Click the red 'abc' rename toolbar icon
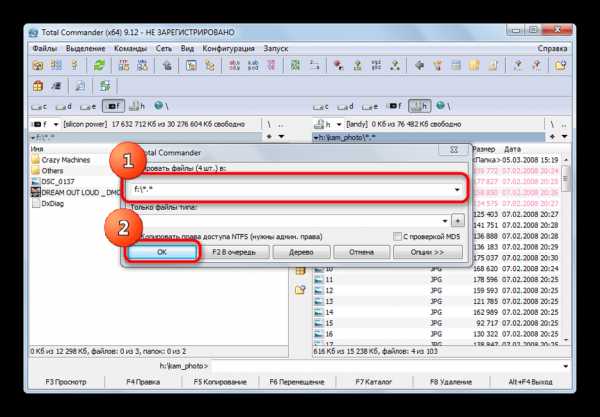Screen dimensions: 600x417 coord(234,66)
